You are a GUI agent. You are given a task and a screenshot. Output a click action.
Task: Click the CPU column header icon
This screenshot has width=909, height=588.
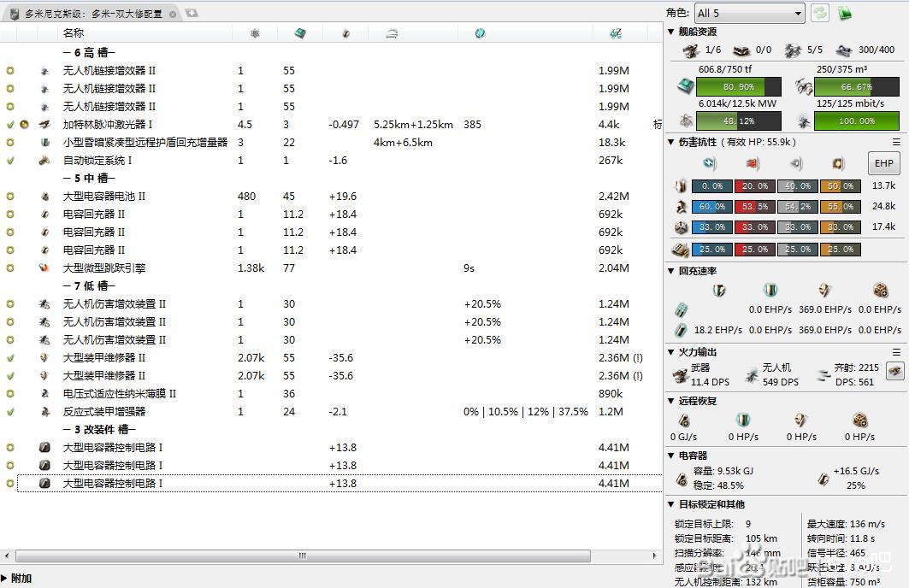tap(300, 32)
